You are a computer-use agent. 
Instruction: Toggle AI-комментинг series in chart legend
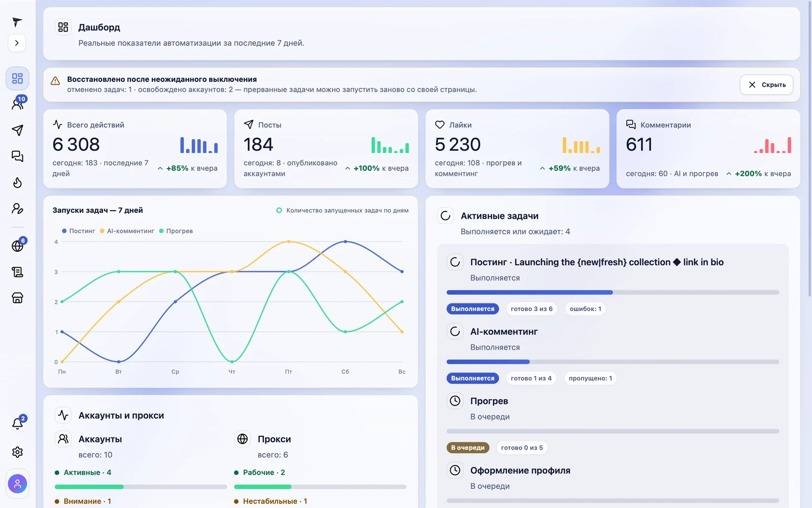point(127,231)
